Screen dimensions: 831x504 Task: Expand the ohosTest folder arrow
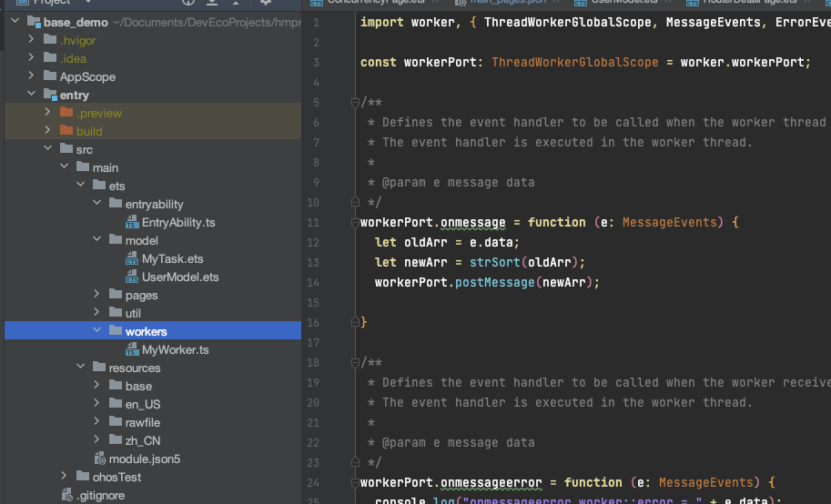(x=65, y=477)
